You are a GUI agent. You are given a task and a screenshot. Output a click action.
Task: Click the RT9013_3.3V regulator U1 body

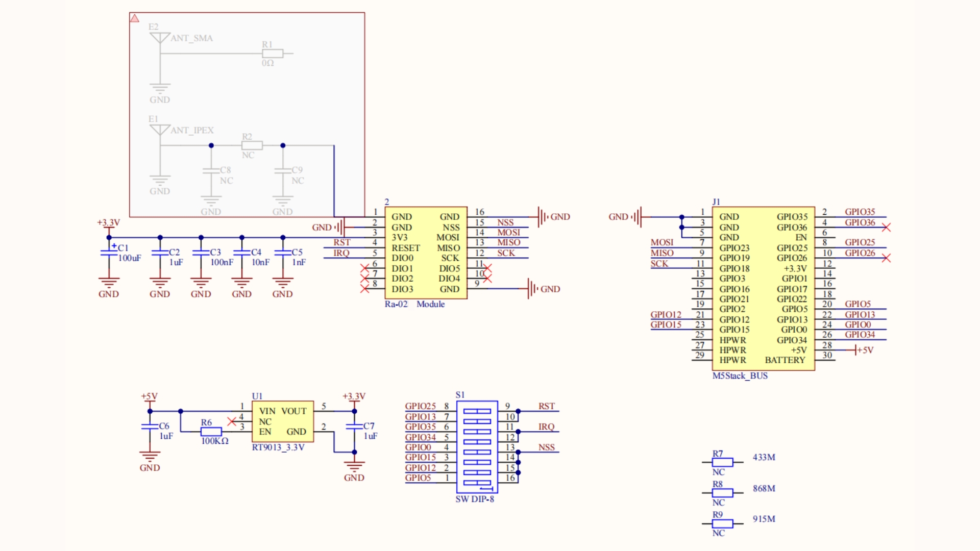point(282,421)
